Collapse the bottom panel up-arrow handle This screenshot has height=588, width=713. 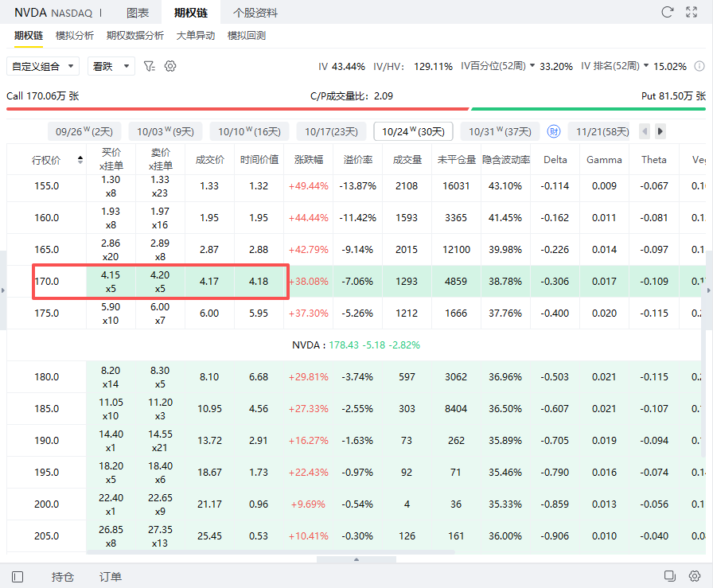(356, 559)
